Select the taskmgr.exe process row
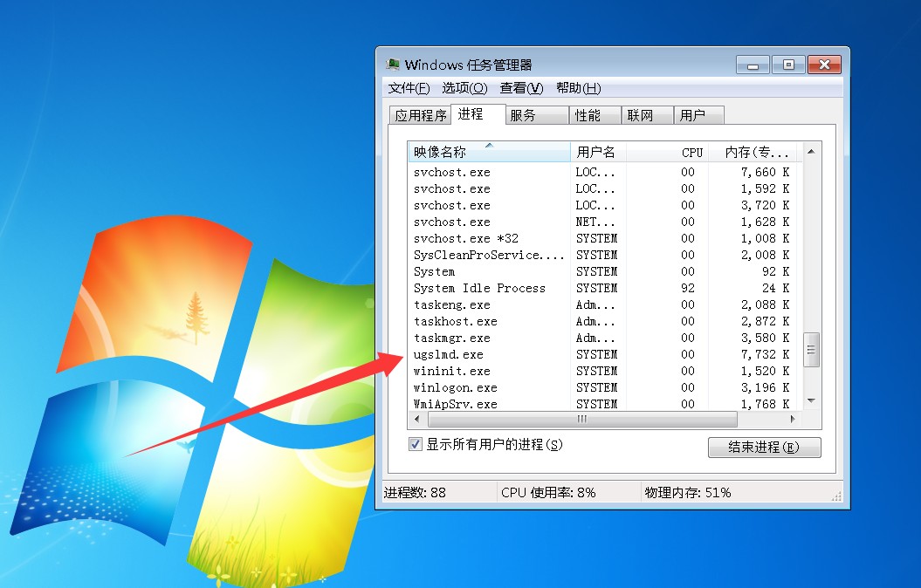The image size is (921, 588). click(x=452, y=338)
